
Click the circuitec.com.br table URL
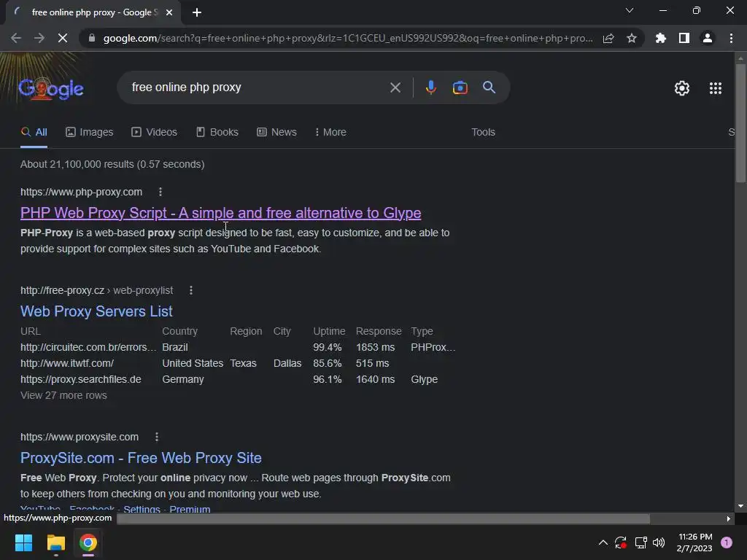coord(88,348)
